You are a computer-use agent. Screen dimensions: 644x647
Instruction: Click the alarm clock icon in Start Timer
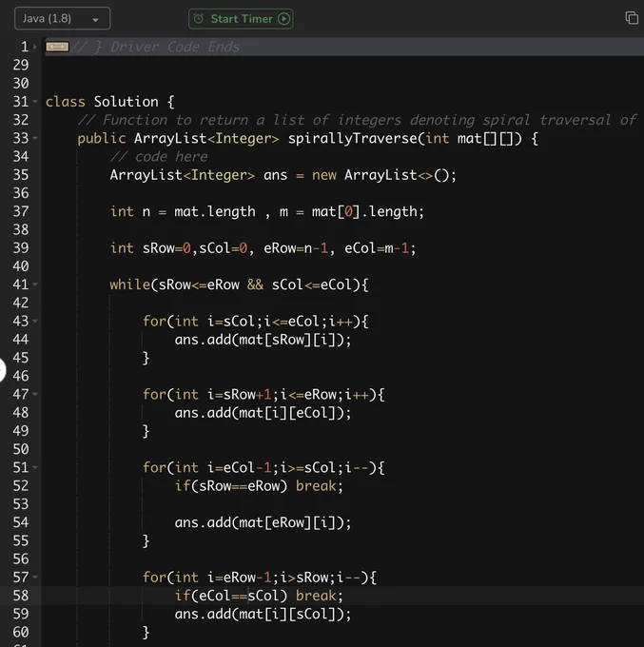pos(199,19)
